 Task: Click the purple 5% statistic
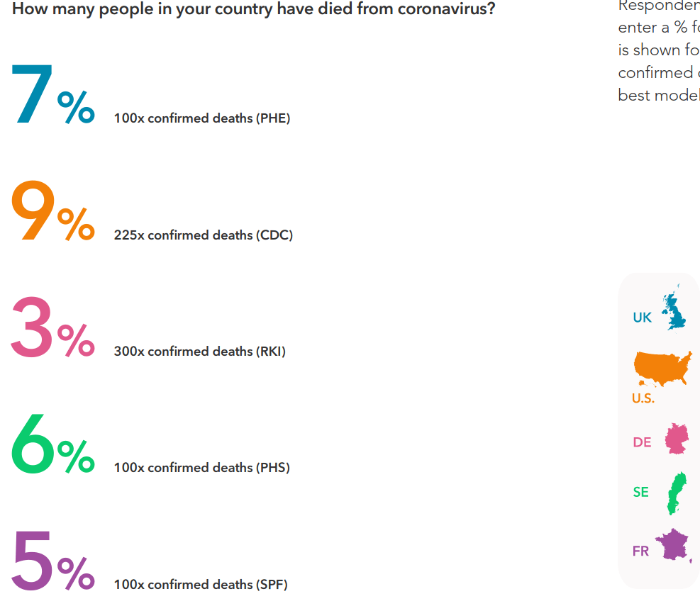[52, 561]
